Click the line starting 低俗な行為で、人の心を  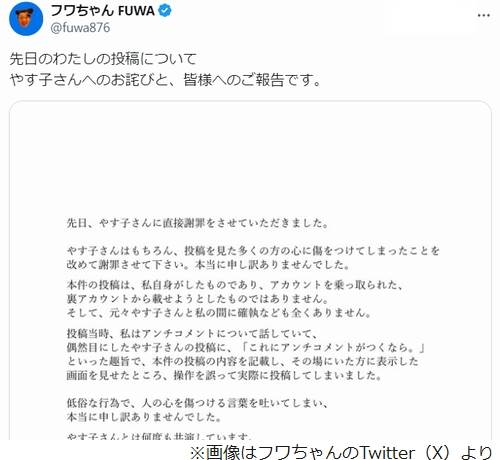coord(197,403)
